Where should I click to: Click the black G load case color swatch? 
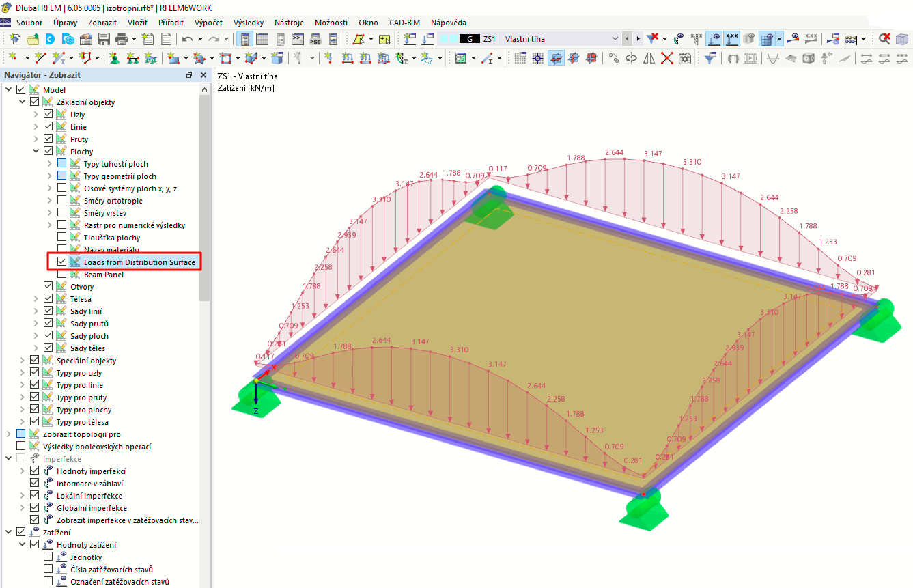[x=469, y=39]
